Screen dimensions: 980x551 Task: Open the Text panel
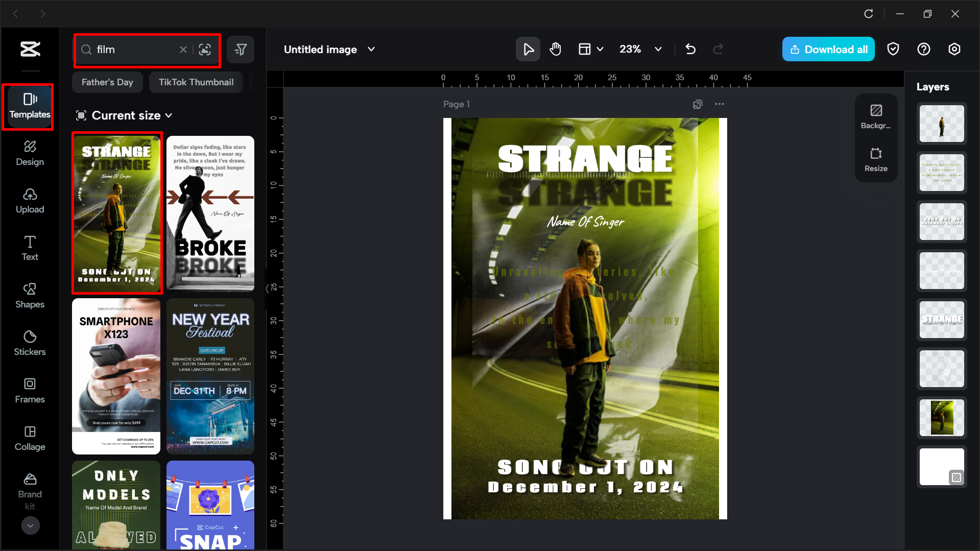point(30,248)
